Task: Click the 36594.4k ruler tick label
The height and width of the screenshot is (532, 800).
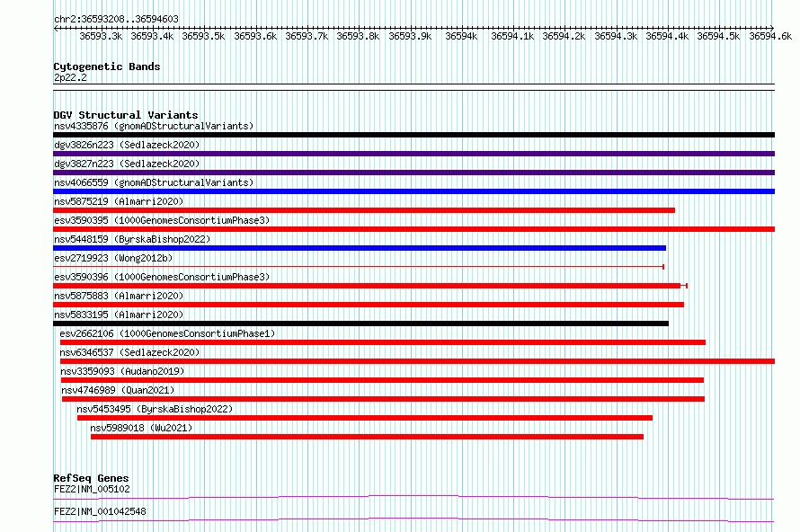Action: (667, 36)
